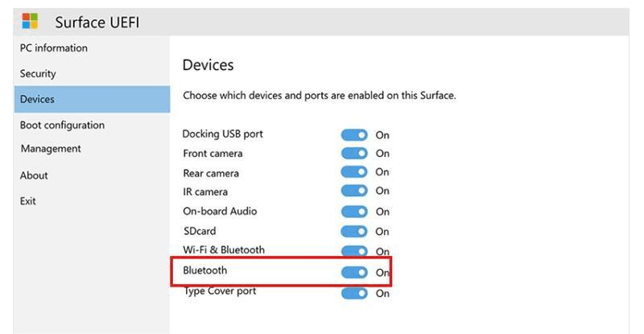644x334 pixels.
Task: Switch off the Type Cover port
Action: 354,294
